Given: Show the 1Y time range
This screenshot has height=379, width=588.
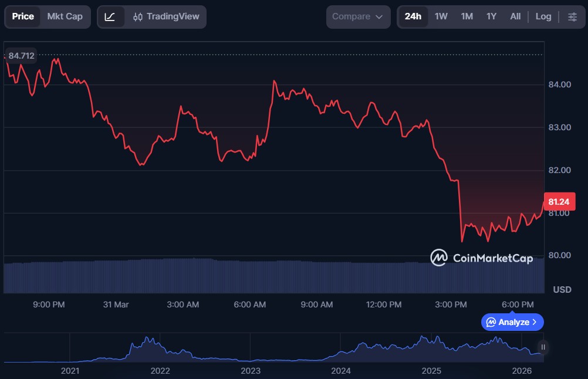Looking at the screenshot, I should (x=491, y=17).
